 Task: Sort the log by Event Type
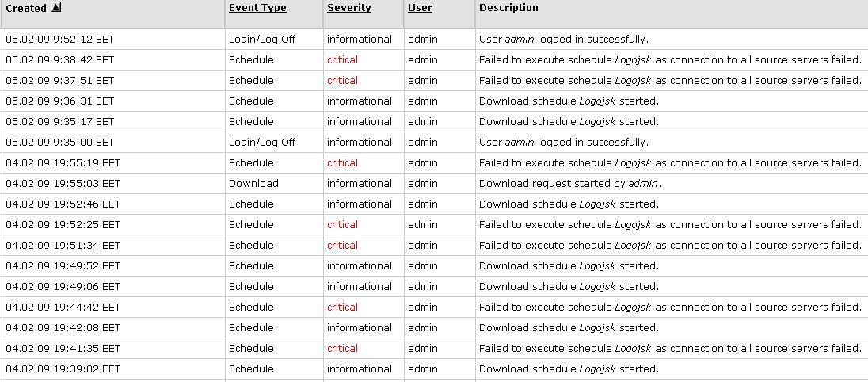(257, 8)
